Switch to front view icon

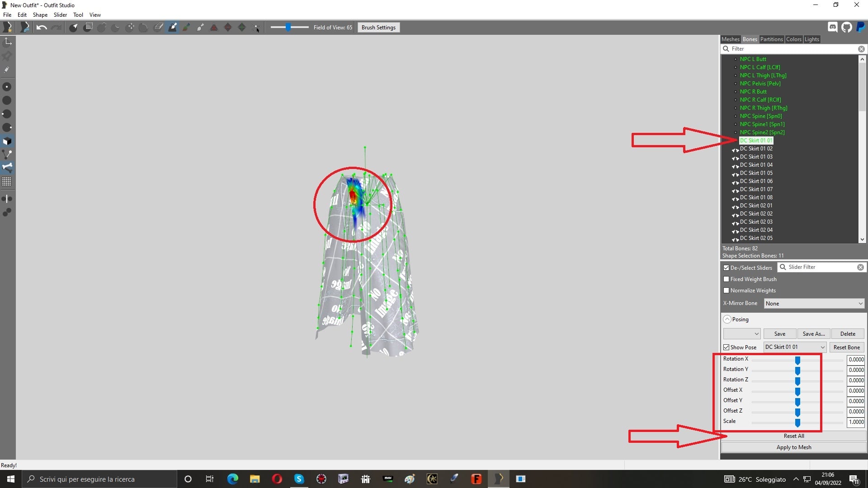point(7,87)
